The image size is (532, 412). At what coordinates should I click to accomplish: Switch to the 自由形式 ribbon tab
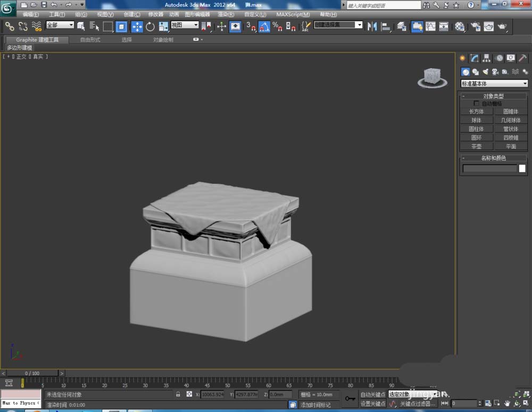coord(90,39)
